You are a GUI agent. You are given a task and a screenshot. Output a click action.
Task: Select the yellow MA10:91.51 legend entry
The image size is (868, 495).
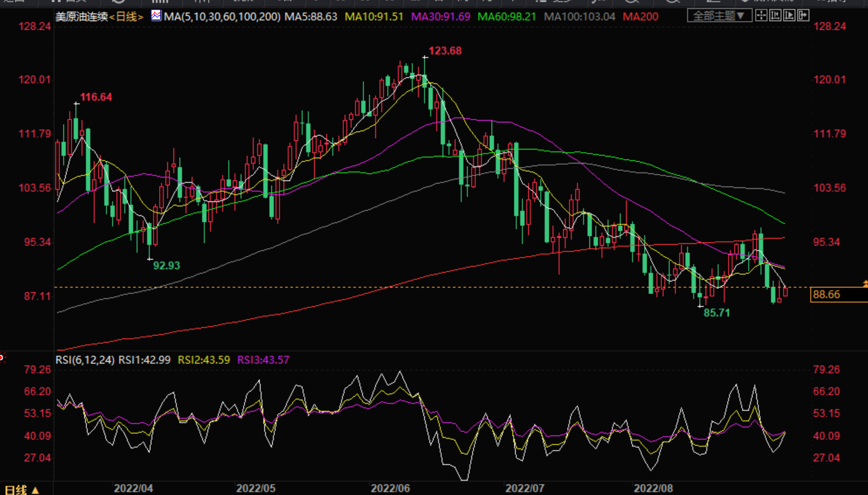[374, 17]
